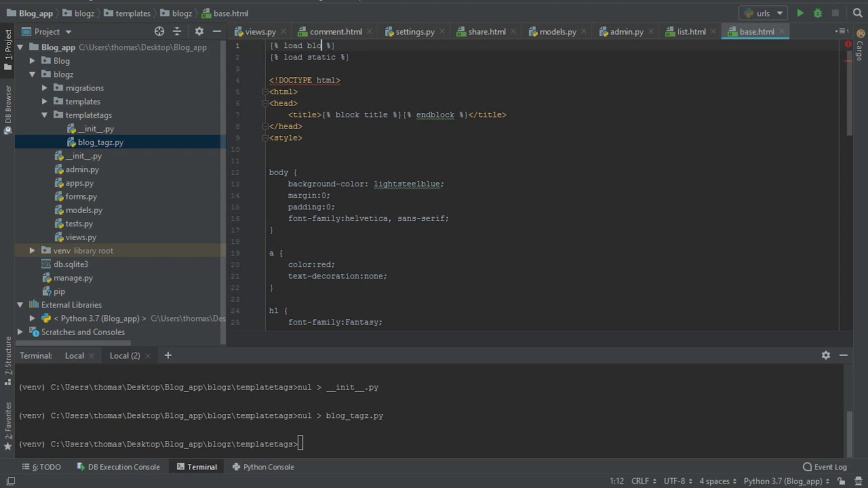The image size is (868, 488).
Task: Open the urls run configuration dropdown
Action: [x=764, y=13]
